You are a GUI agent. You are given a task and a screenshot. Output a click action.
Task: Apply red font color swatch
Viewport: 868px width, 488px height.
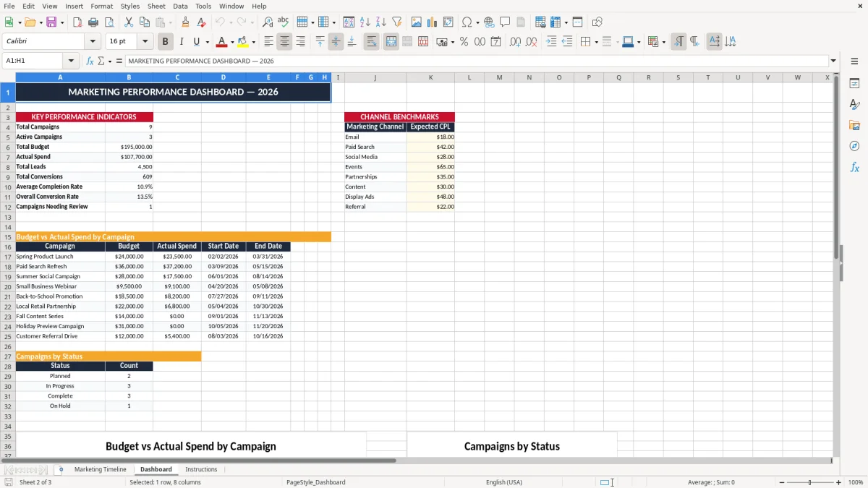coord(221,42)
